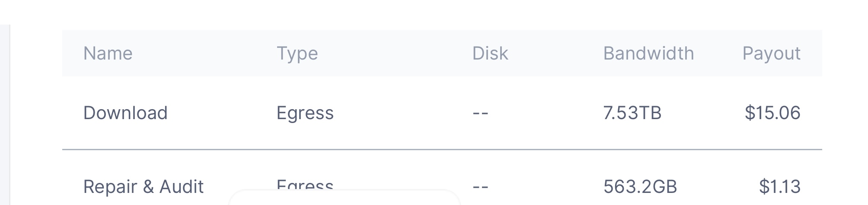Click the gray sidebar strip at left edge
Image resolution: width=868 pixels, height=205 pixels.
(5, 115)
